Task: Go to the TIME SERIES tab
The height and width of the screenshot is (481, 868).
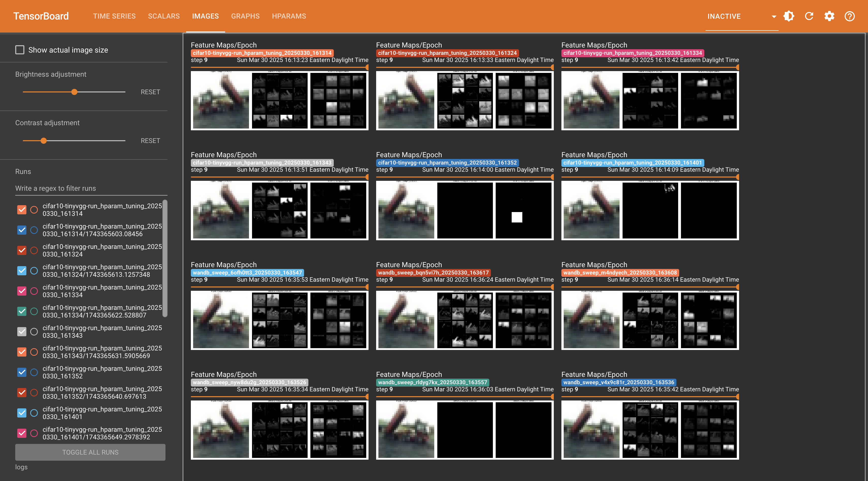Action: tap(114, 16)
